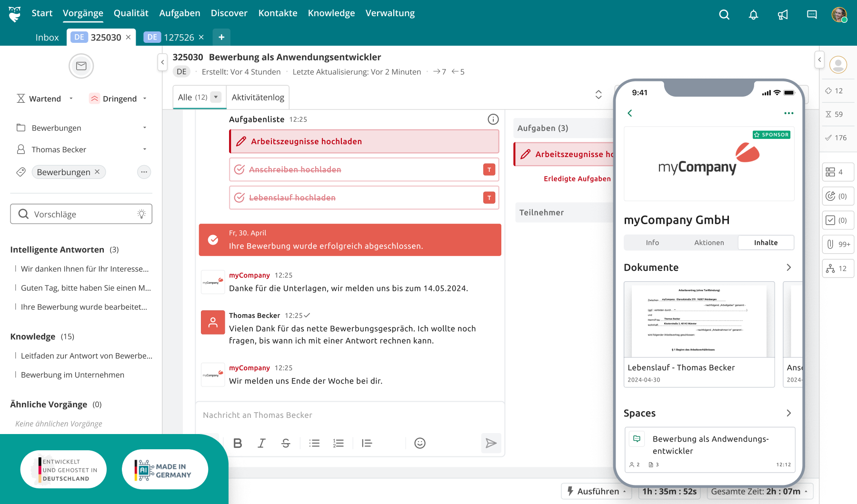Click Vorschläge lightbulb icon
Viewport: 857px width, 504px height.
point(141,214)
